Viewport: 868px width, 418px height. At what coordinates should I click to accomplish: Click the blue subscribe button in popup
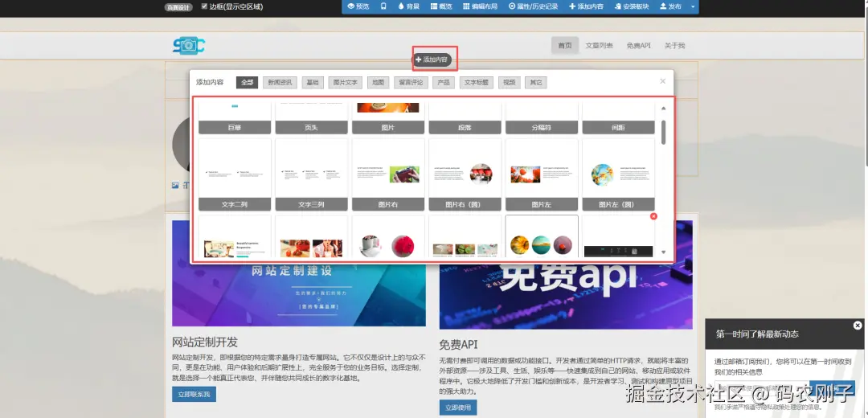(832, 388)
